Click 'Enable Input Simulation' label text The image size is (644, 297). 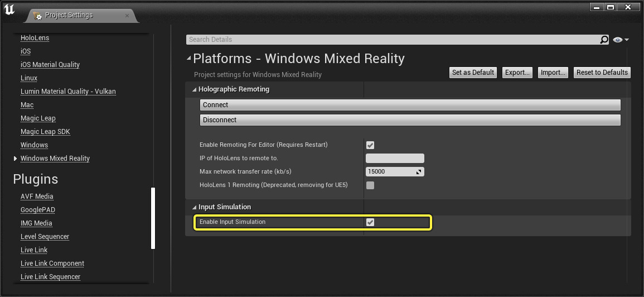[233, 222]
